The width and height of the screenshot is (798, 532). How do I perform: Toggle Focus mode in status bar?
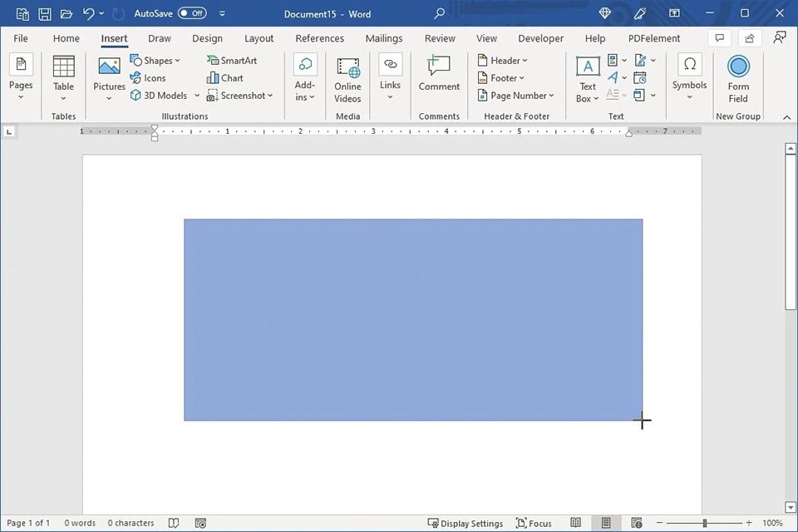534,523
